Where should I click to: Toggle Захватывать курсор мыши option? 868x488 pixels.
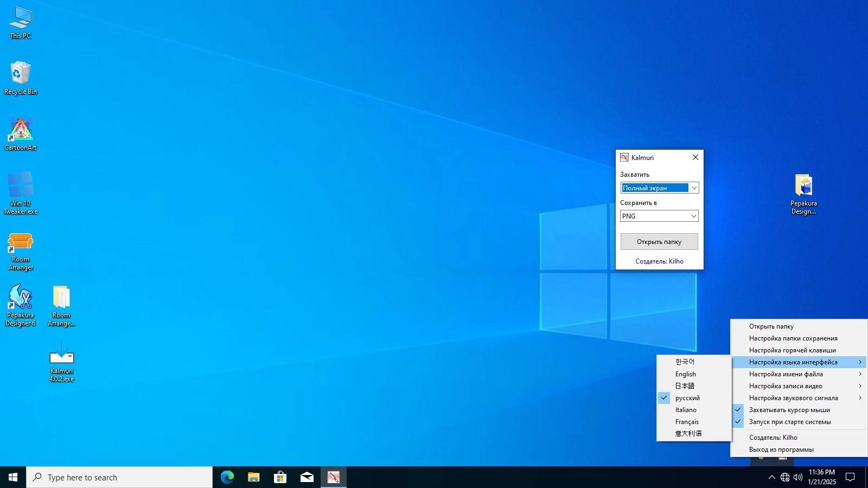(799, 410)
